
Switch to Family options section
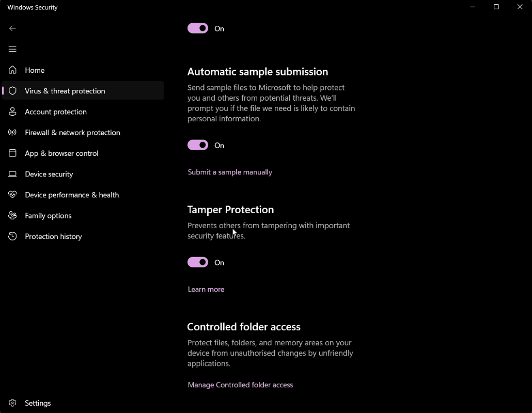[x=48, y=215]
